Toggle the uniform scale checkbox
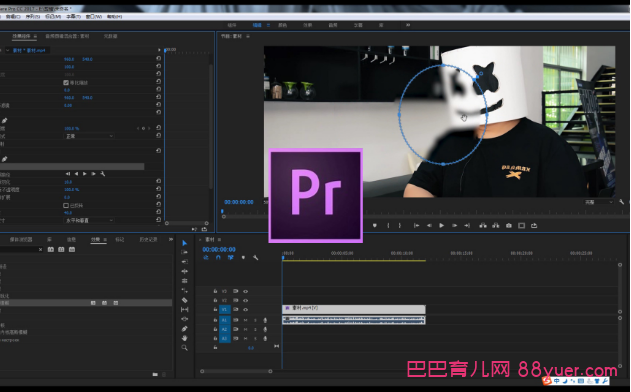 pyautogui.click(x=66, y=83)
